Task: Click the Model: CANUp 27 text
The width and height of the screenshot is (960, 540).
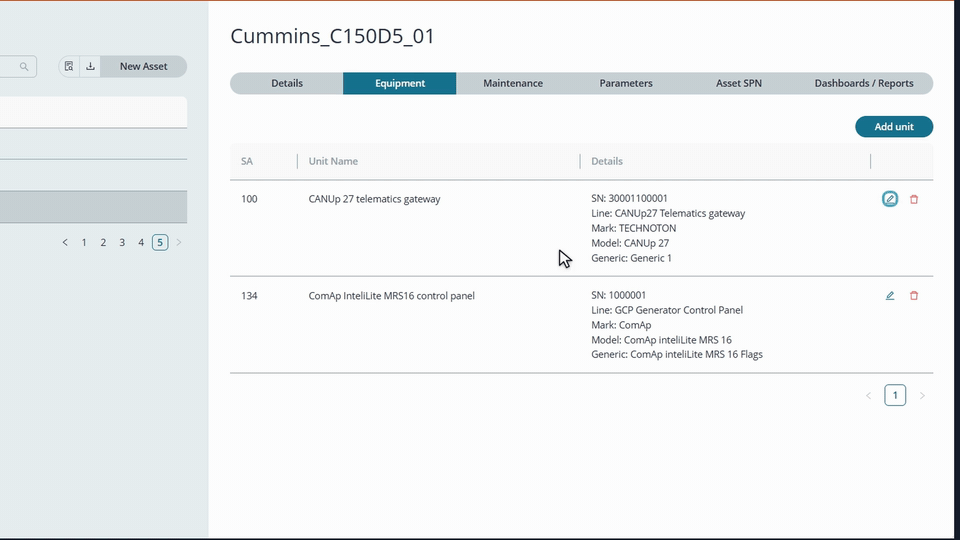Action: click(x=630, y=243)
